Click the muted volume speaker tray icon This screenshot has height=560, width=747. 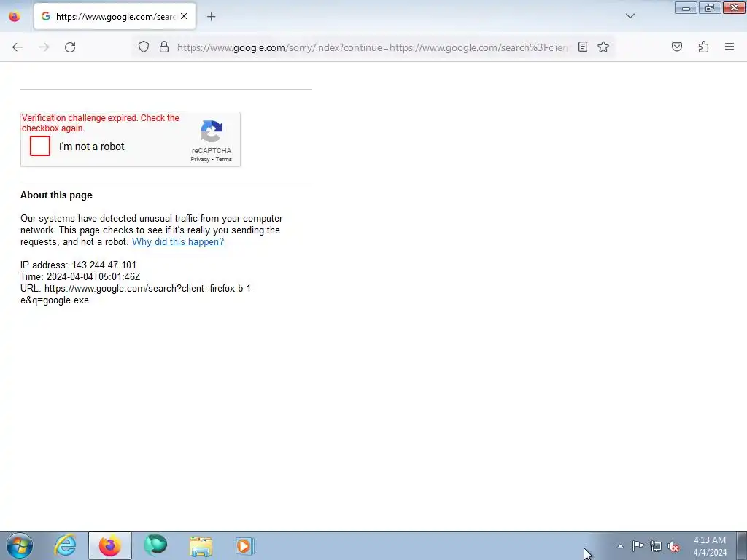[673, 546]
